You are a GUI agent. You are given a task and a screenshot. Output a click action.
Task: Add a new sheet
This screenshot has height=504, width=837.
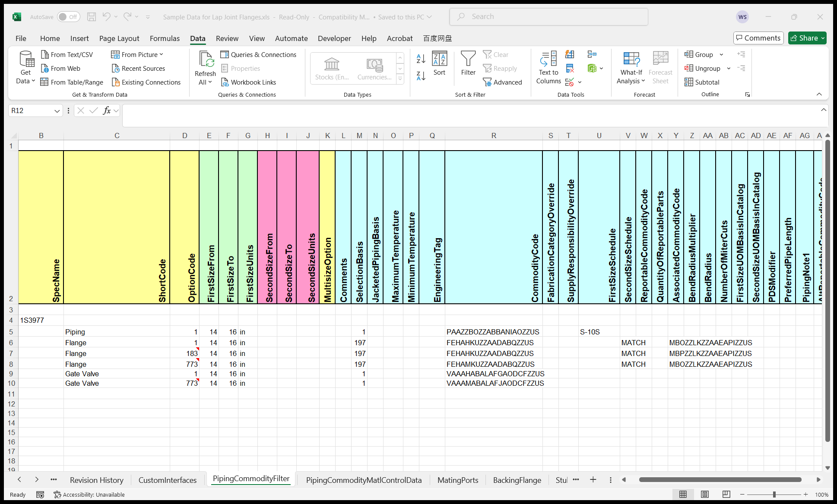(593, 479)
